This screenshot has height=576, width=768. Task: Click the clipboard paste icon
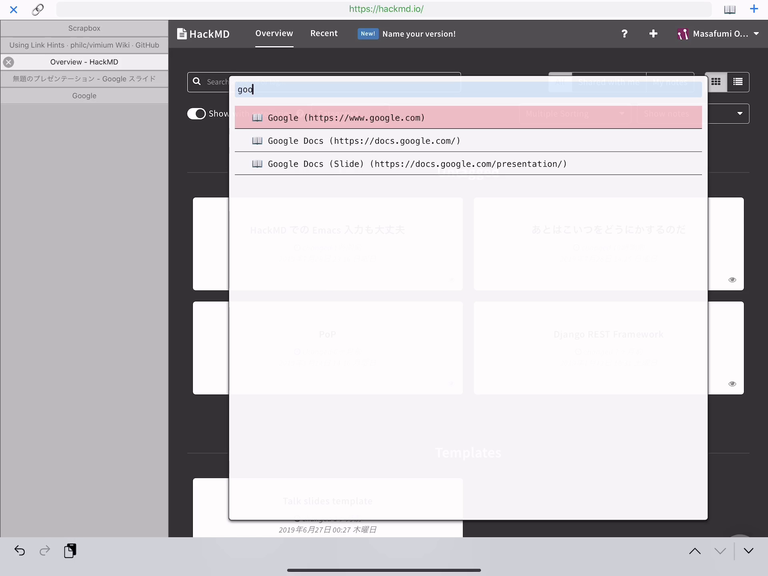pos(70,551)
